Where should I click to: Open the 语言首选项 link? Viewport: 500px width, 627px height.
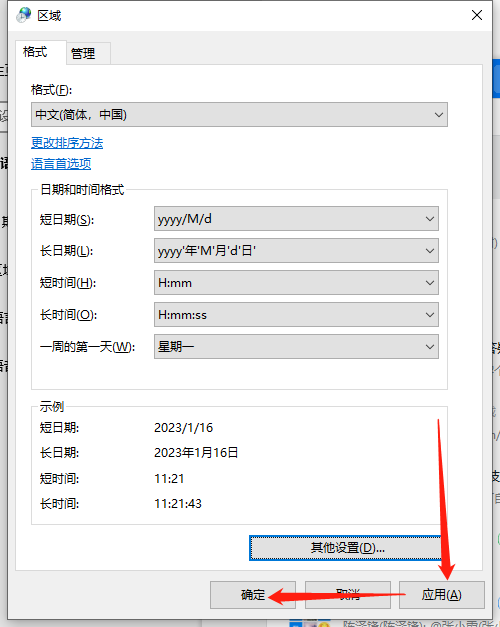pyautogui.click(x=61, y=164)
